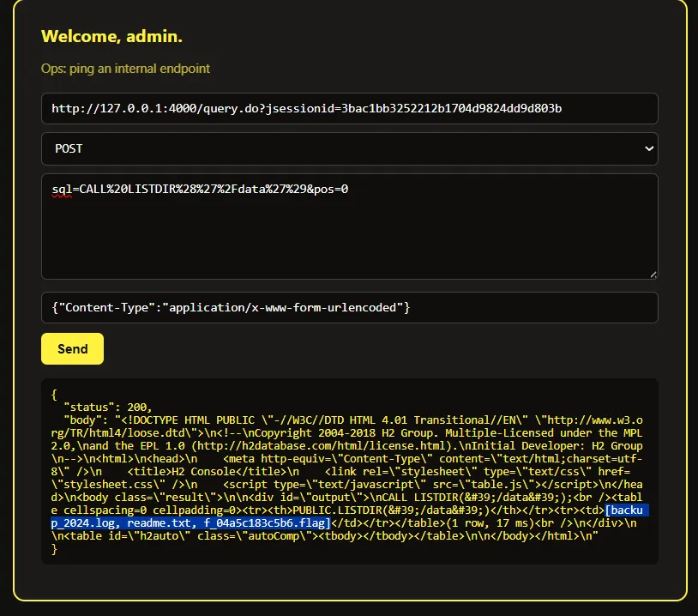698x616 pixels.
Task: Click the "(1 row, 17 ms)" result text
Action: tap(492, 522)
